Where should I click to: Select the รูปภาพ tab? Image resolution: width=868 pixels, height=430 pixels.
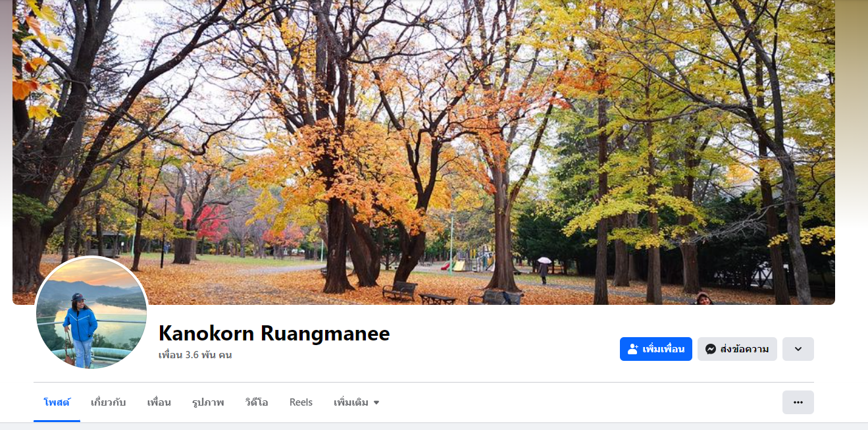[x=208, y=402]
